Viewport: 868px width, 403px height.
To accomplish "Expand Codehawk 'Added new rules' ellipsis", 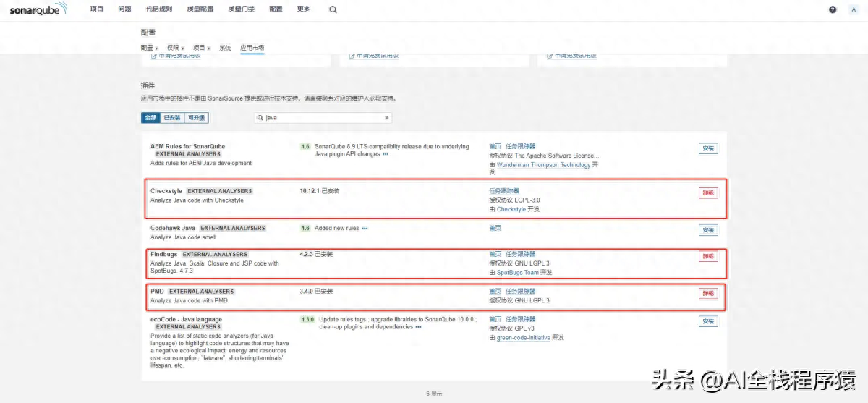I will pyautogui.click(x=365, y=229).
